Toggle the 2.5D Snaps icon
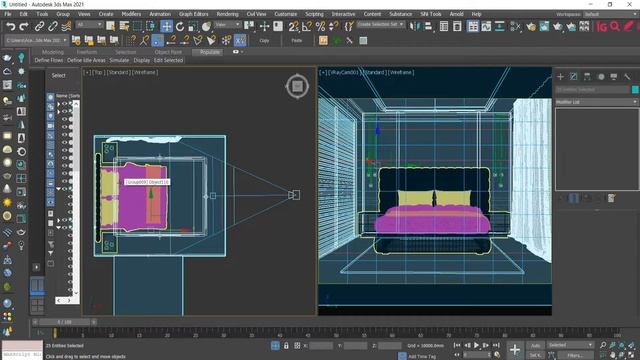The image size is (640, 360). tap(293, 27)
